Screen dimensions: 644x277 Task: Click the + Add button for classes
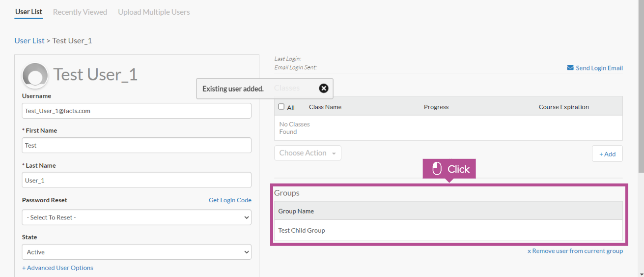[607, 154]
